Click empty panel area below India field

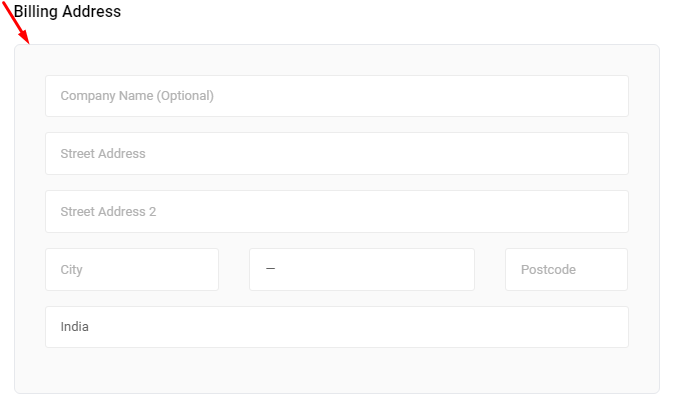pyautogui.click(x=337, y=369)
